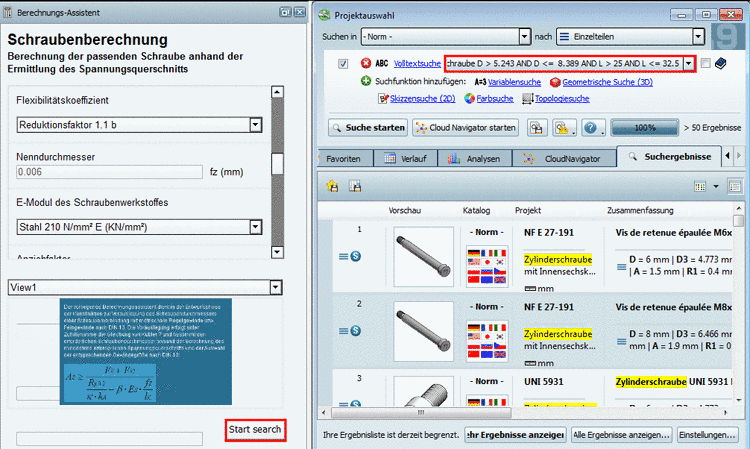The image size is (750, 449).
Task: Open the Suchen in - Norm - dropdown
Action: click(525, 36)
